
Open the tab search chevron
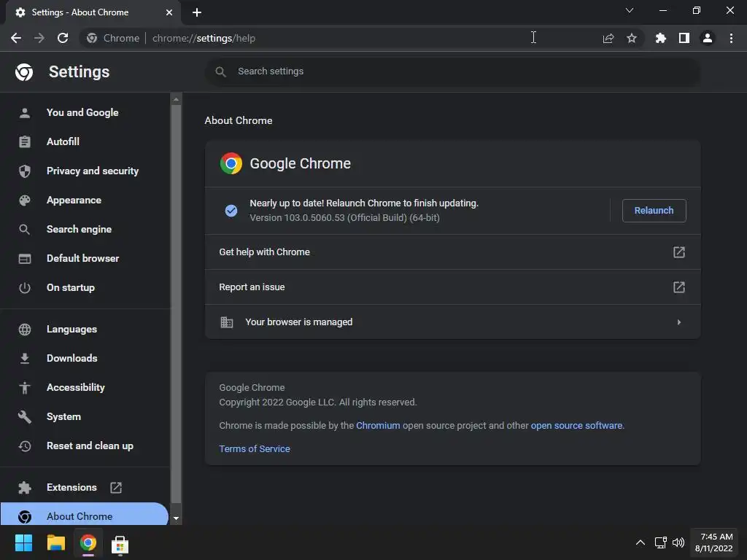click(630, 10)
